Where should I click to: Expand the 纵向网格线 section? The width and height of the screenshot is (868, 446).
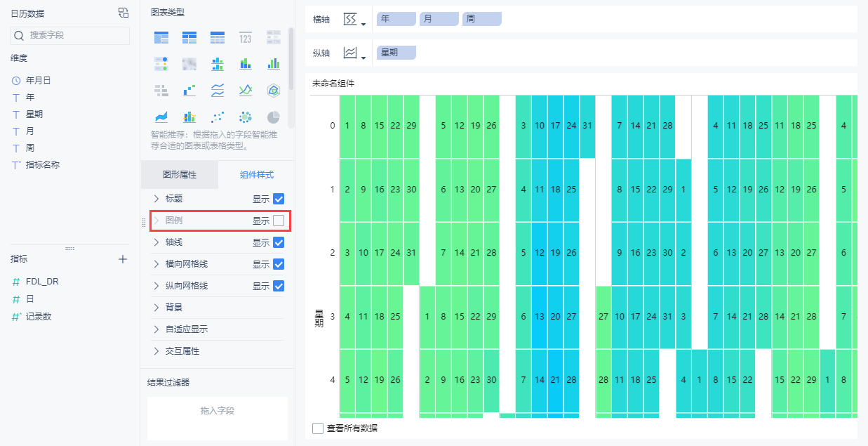[x=156, y=286]
